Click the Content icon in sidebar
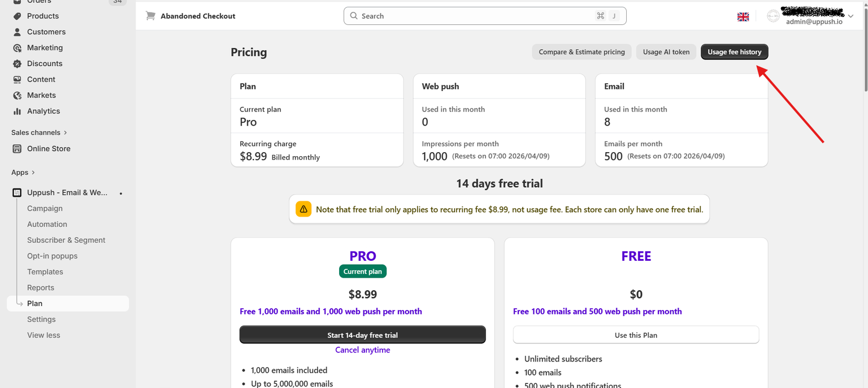Image resolution: width=868 pixels, height=388 pixels. click(x=17, y=79)
